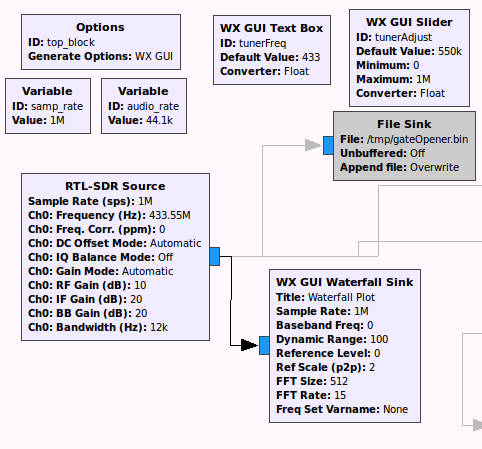Click the 'File: /tmp/gateOpener.bin' text

[404, 139]
